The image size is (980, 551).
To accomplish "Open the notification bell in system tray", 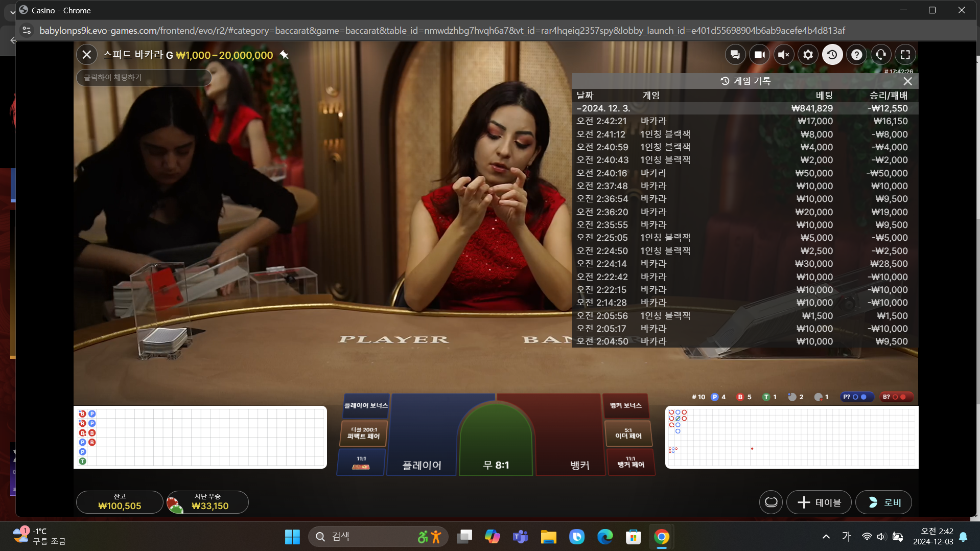I will pyautogui.click(x=963, y=537).
